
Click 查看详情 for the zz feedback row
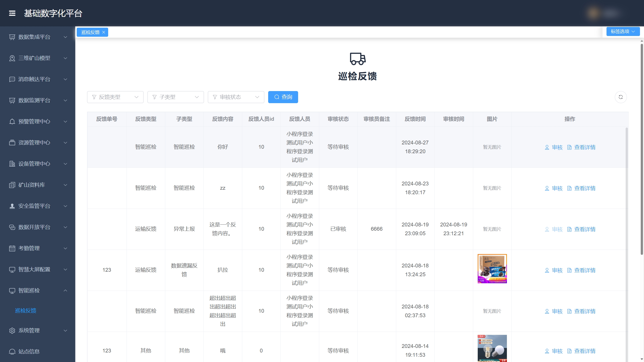click(581, 188)
